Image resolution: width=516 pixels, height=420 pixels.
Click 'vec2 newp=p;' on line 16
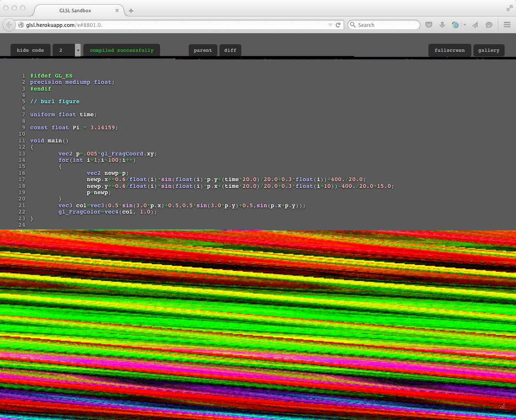click(x=108, y=173)
